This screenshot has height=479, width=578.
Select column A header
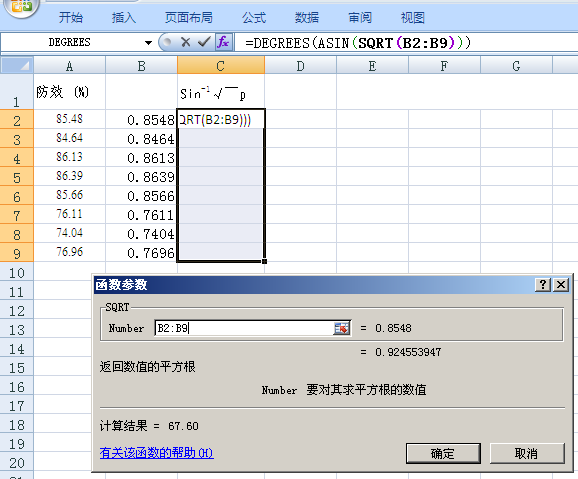coord(69,66)
